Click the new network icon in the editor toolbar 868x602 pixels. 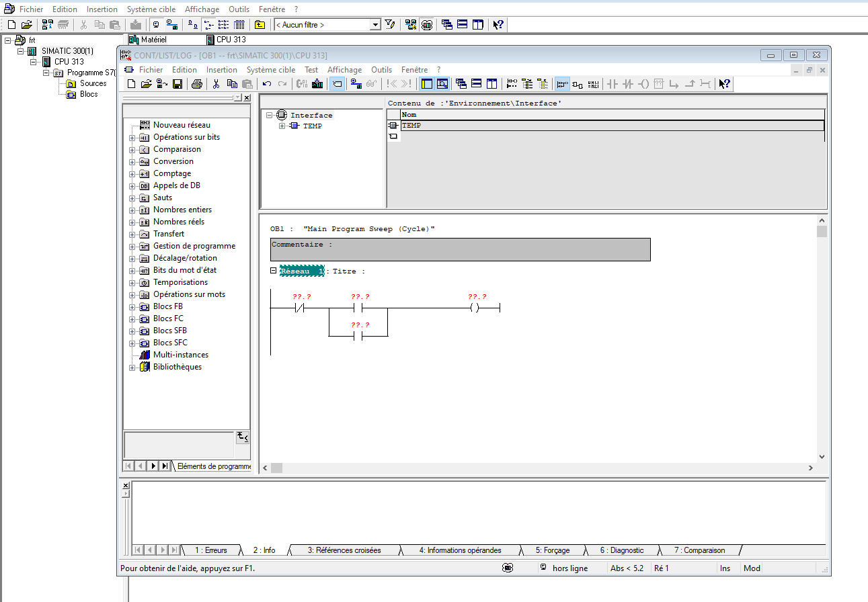512,84
